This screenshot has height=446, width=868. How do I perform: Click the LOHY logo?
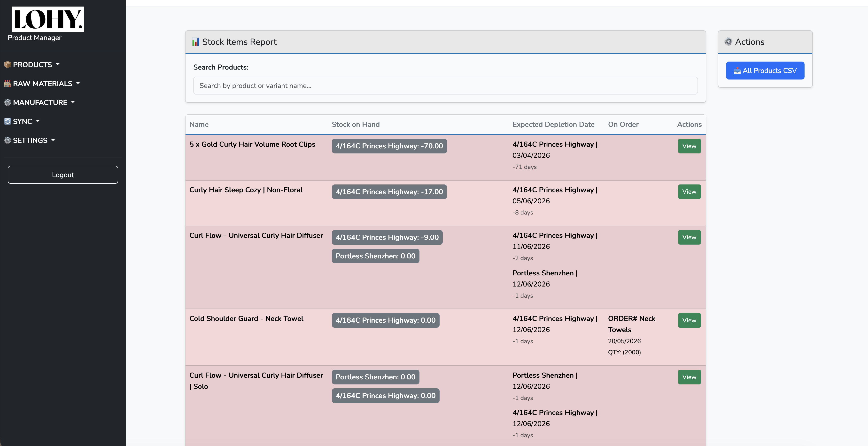click(48, 19)
